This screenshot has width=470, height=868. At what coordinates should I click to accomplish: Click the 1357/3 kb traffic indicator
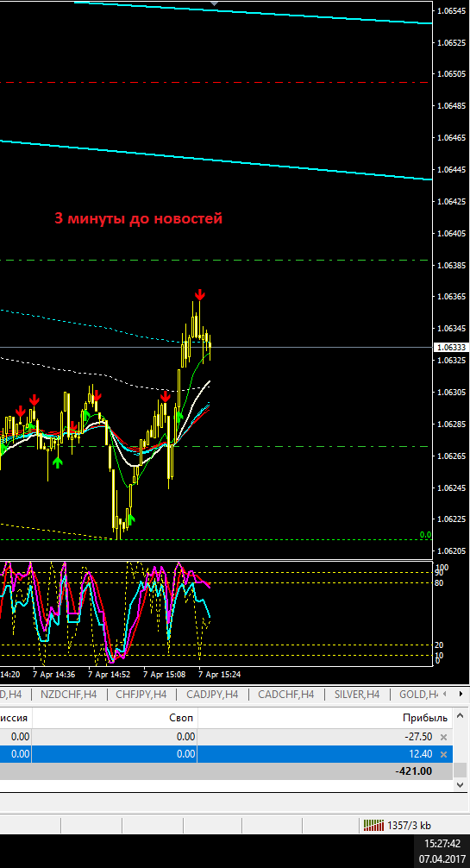tap(410, 826)
